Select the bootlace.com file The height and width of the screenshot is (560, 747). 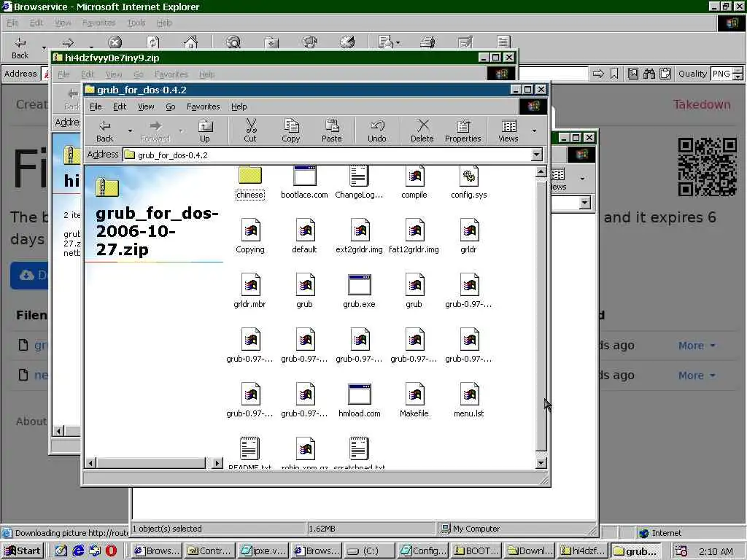pyautogui.click(x=304, y=183)
